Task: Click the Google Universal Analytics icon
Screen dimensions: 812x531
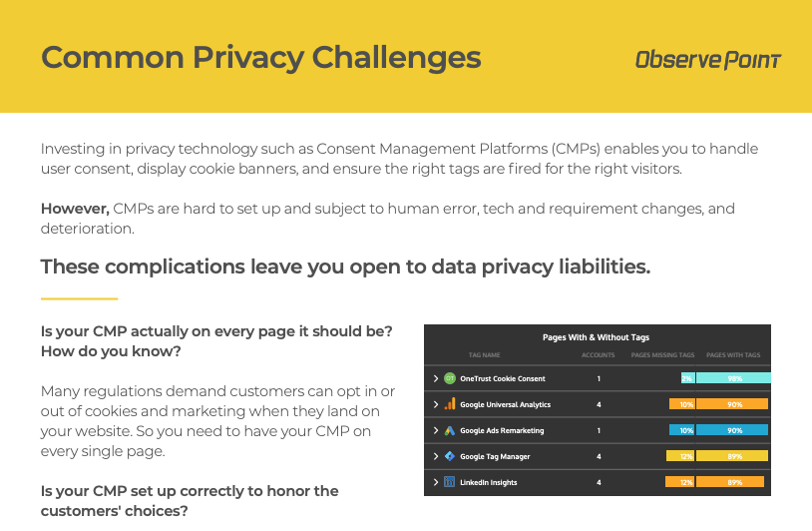Action: pos(450,404)
